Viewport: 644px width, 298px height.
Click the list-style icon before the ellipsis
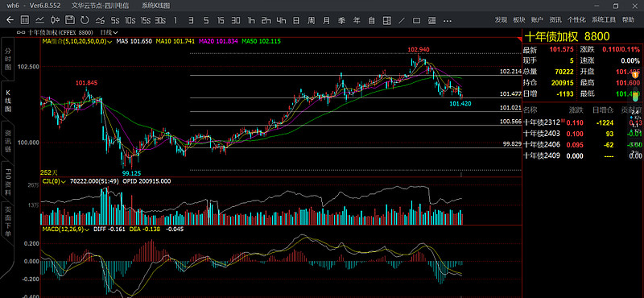tap(431, 20)
